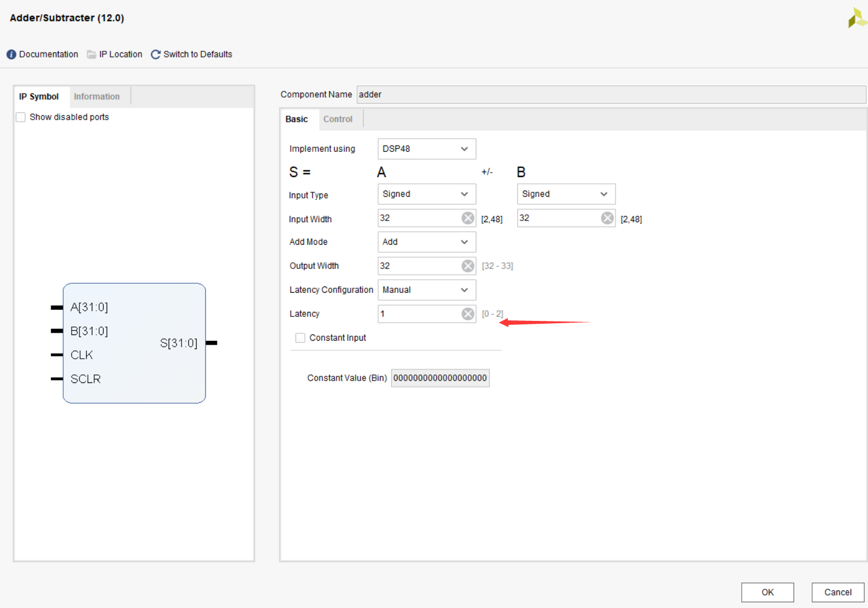Click the Switch to Defaults refresh icon
Image resolution: width=868 pixels, height=608 pixels.
pos(156,55)
